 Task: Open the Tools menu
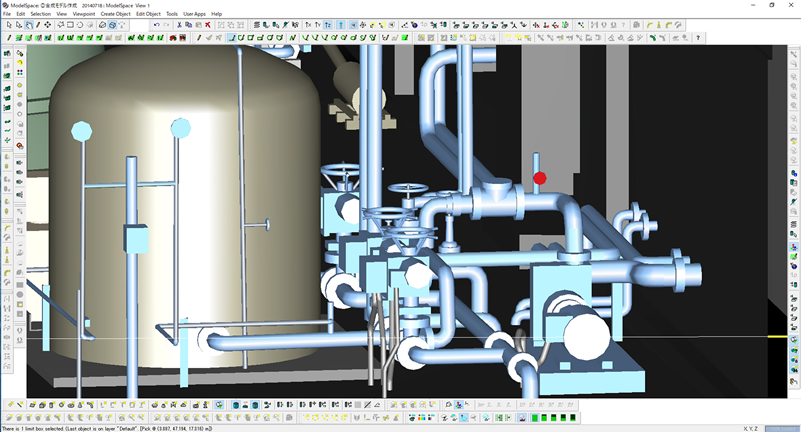tap(172, 14)
